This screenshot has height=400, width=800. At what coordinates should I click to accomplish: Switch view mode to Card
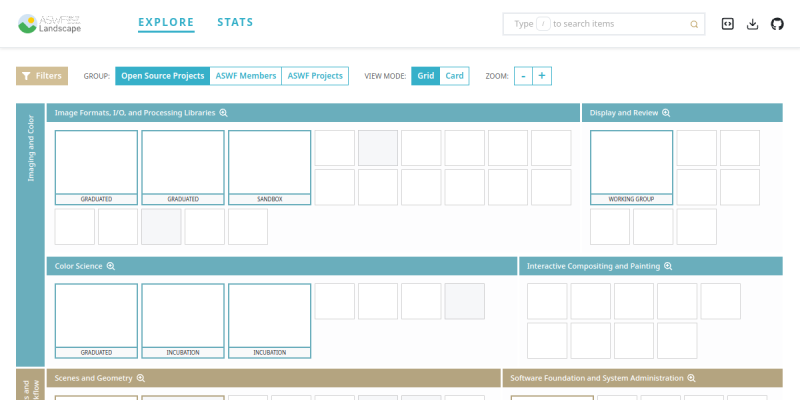click(454, 76)
